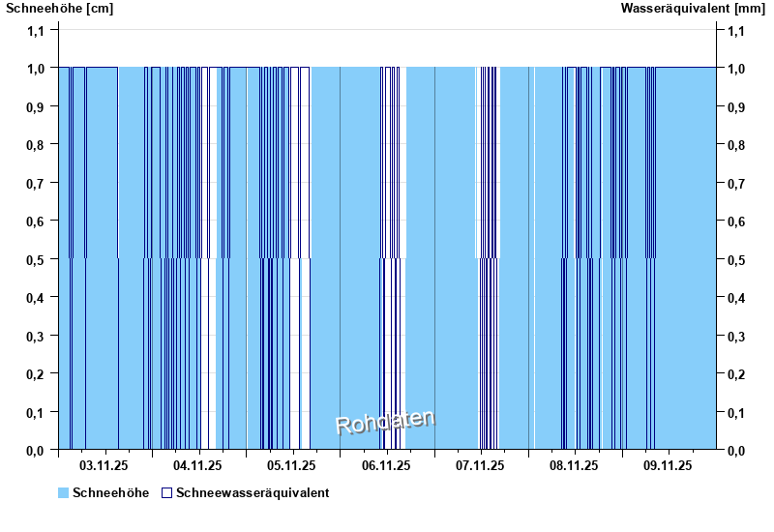Click the right axis value 1,1
This screenshot has height=532, width=774.
click(x=736, y=31)
